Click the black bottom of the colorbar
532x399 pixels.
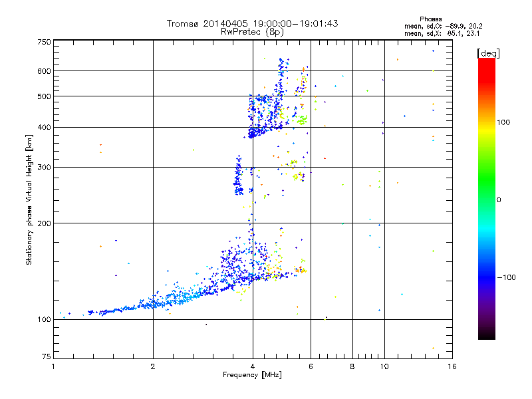click(x=487, y=334)
